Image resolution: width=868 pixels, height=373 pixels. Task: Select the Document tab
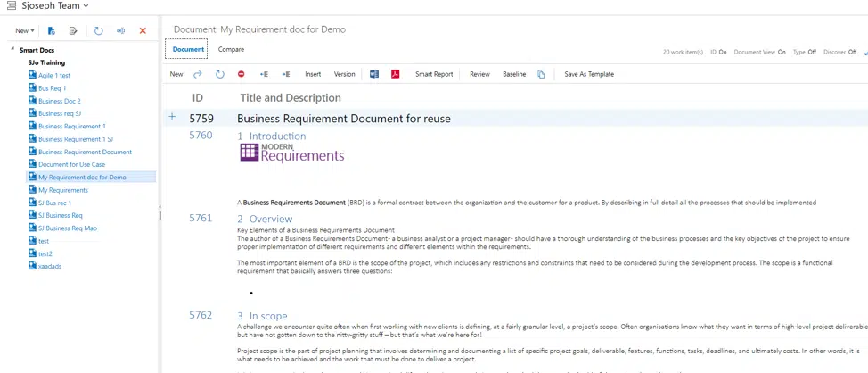(187, 49)
